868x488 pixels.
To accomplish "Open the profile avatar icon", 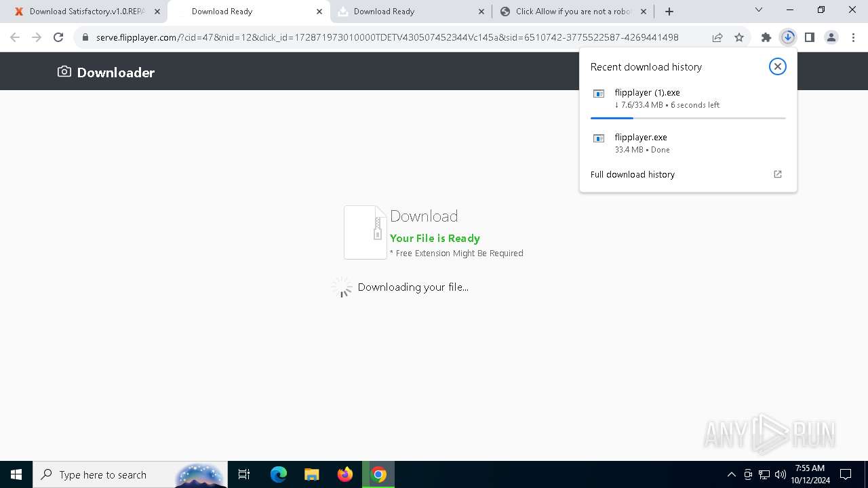I will coord(831,37).
